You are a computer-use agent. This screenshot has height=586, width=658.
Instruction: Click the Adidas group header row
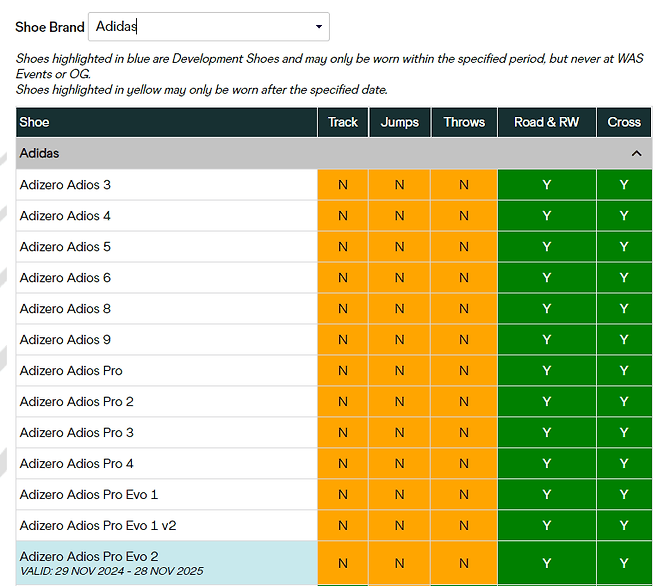(334, 154)
